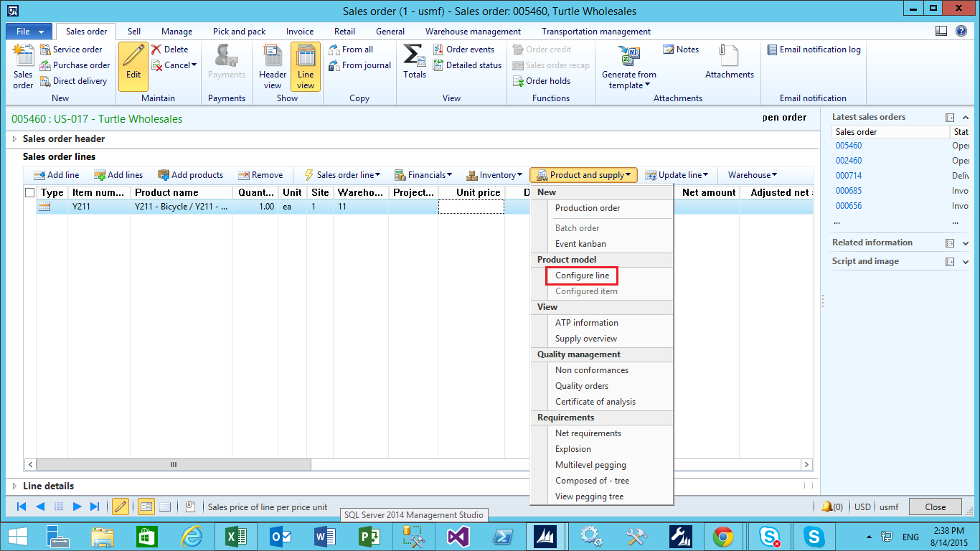This screenshot has height=551, width=980.
Task: Open Order events
Action: click(x=463, y=50)
